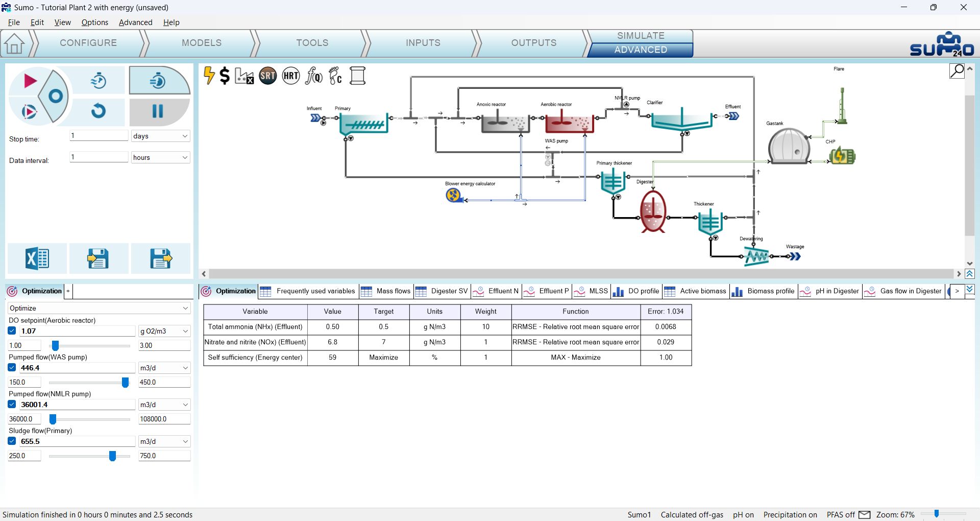This screenshot has width=980, height=521.
Task: Click the flowsheet horizontal scrollbar
Action: 581,274
